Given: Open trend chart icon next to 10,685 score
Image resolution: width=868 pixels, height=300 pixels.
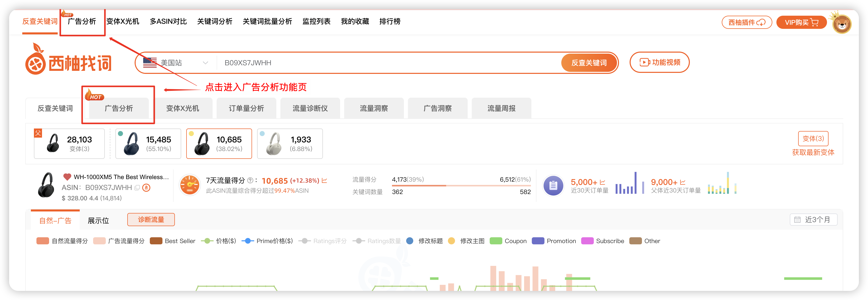Looking at the screenshot, I should [x=324, y=180].
